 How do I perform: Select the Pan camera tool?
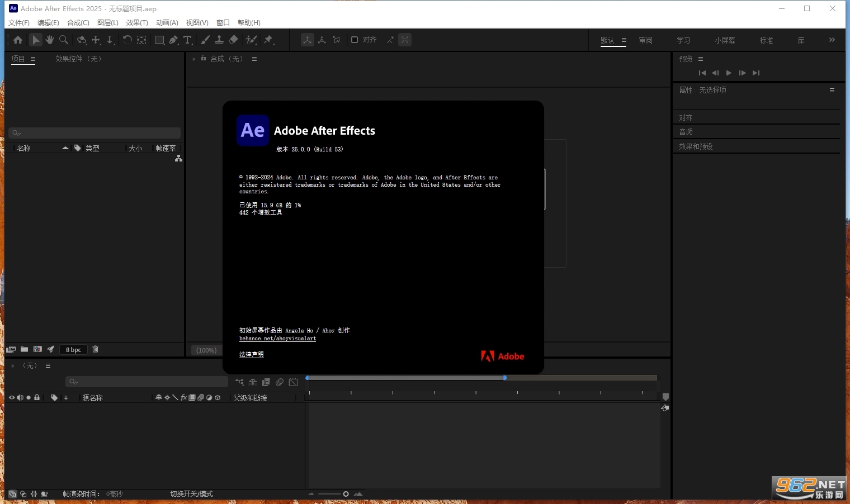(x=96, y=40)
